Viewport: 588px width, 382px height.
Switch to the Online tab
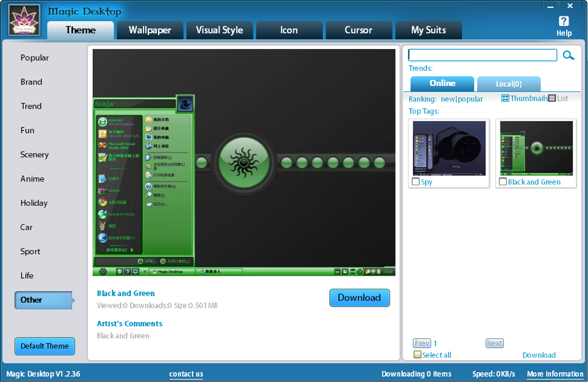(442, 84)
